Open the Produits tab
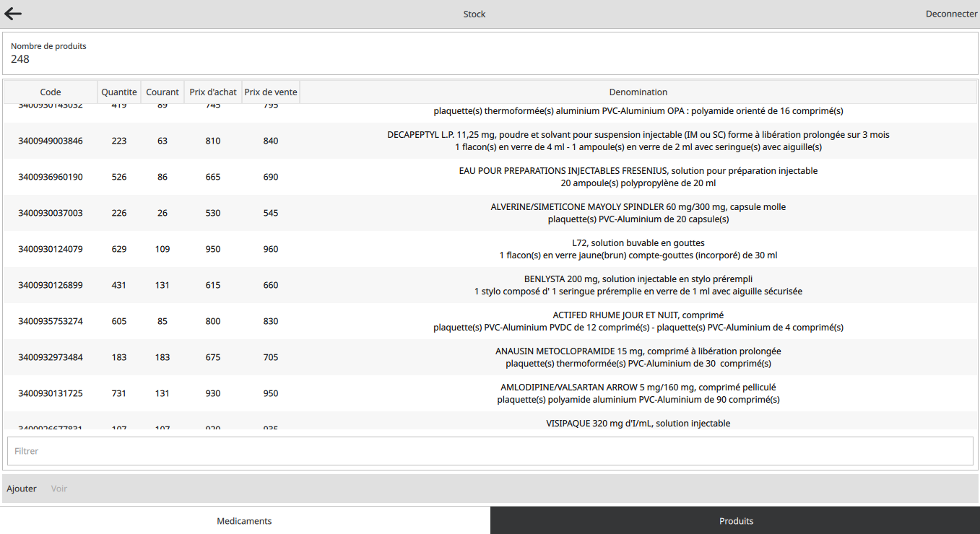The image size is (980, 534). tap(735, 520)
